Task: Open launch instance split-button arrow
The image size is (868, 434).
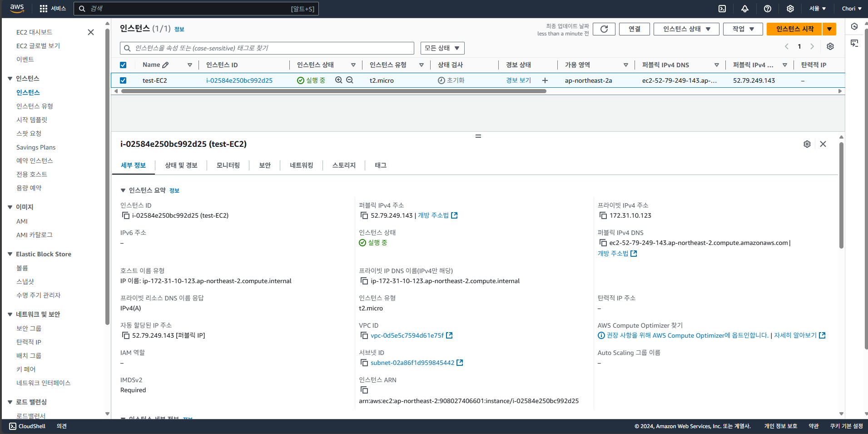Action: click(x=829, y=29)
